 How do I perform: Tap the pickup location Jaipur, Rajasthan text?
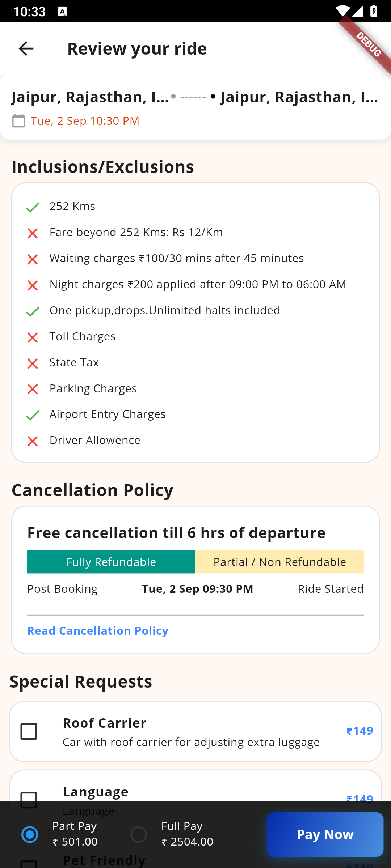90,97
